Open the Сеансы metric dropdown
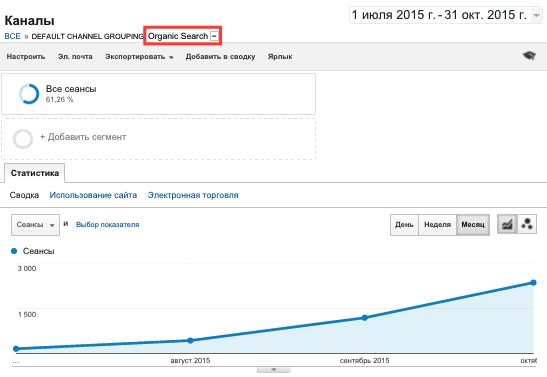The width and height of the screenshot is (547, 377). (x=35, y=225)
